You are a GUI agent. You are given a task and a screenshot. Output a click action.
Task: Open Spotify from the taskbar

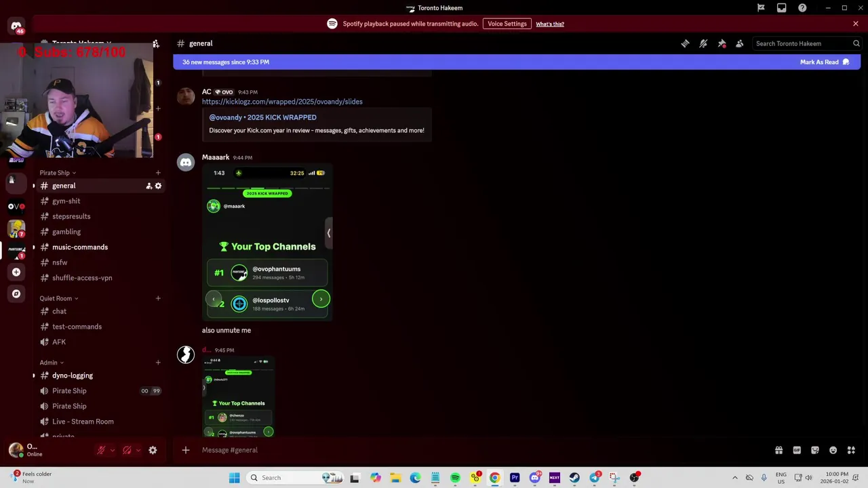pyautogui.click(x=455, y=478)
